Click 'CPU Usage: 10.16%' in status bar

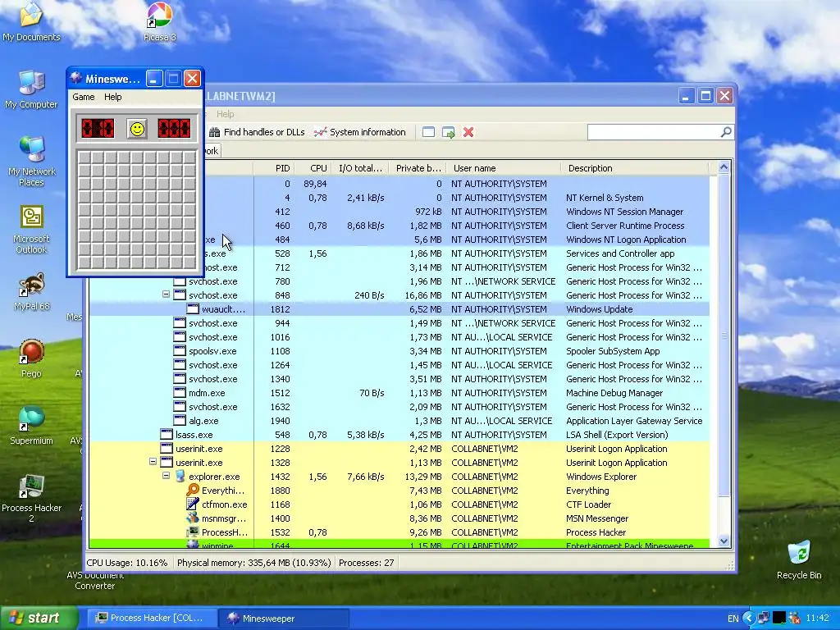[x=127, y=563]
